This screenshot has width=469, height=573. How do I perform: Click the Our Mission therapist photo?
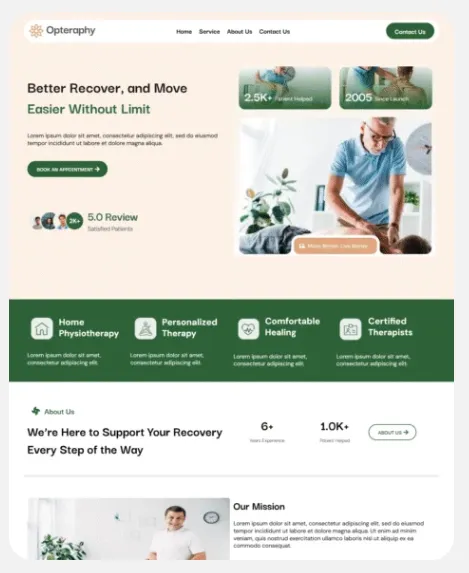(x=129, y=529)
